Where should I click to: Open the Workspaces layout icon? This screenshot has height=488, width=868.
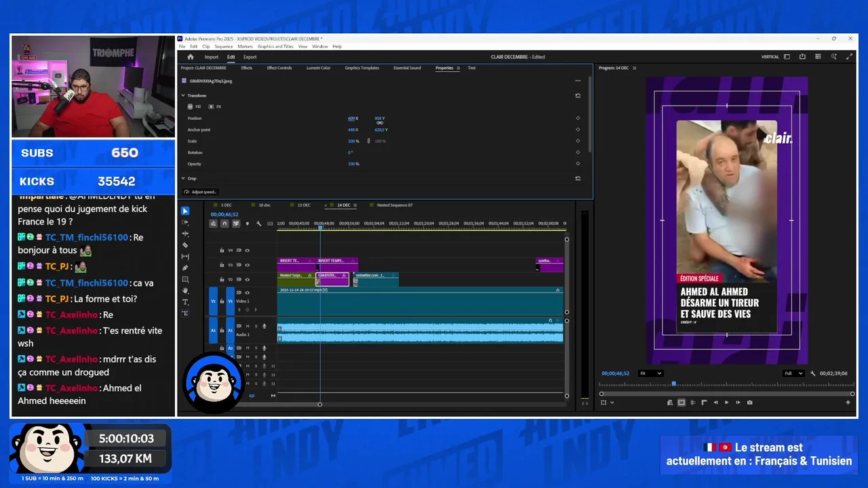[x=787, y=57]
